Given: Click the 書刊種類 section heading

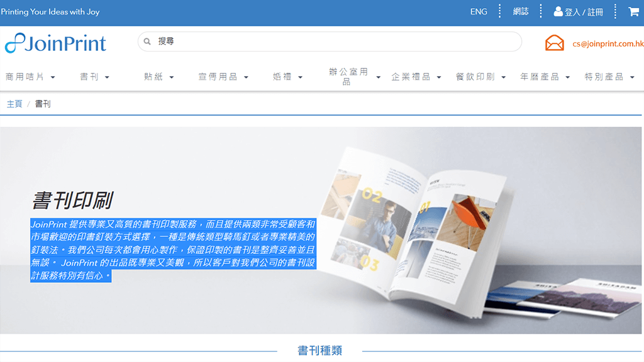Looking at the screenshot, I should pyautogui.click(x=320, y=351).
